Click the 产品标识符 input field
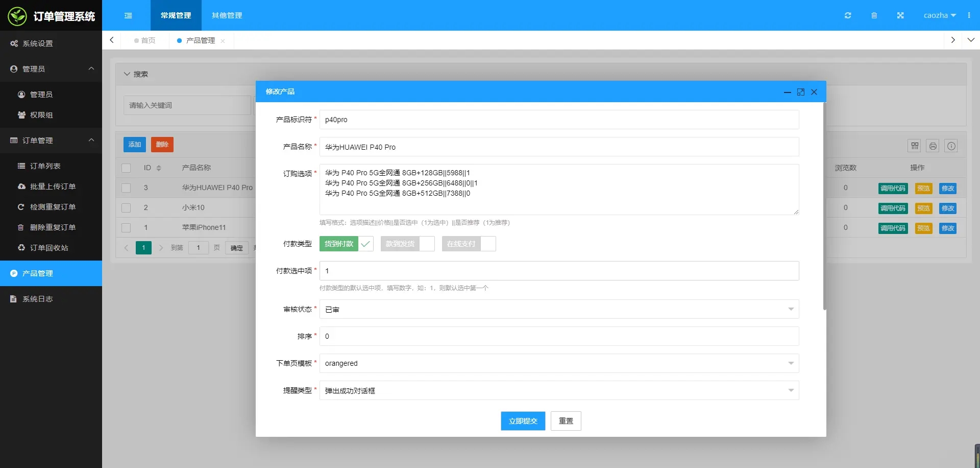Screen dimensions: 980x468 (559, 120)
